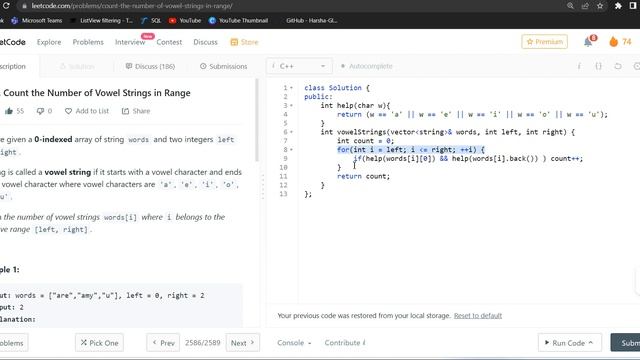Collapse code fold arrow on line 8

[x=291, y=149]
